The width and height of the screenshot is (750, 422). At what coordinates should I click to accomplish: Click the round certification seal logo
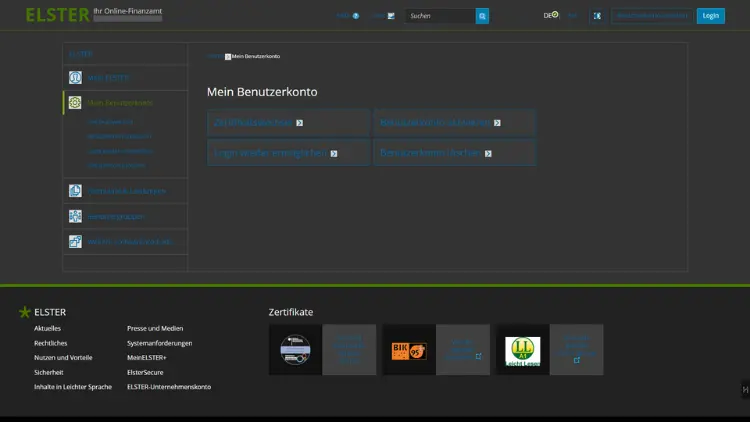tap(295, 350)
